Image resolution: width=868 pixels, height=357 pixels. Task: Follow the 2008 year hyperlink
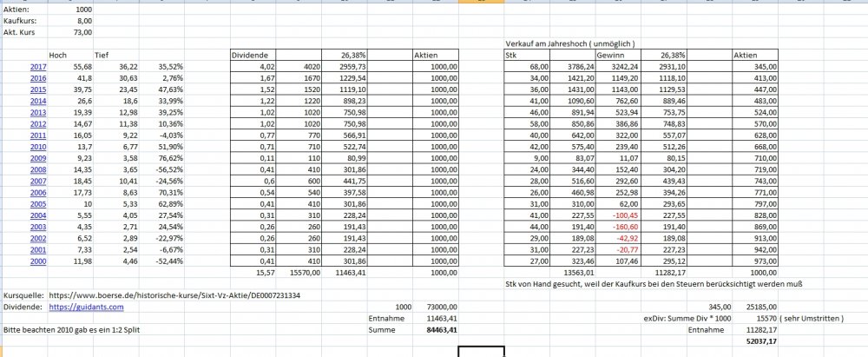coord(38,169)
